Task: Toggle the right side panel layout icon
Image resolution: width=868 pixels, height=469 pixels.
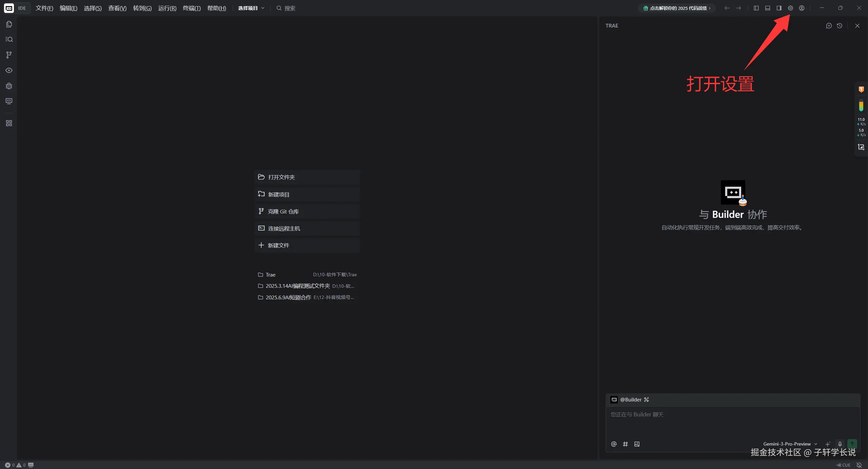Action: point(779,8)
